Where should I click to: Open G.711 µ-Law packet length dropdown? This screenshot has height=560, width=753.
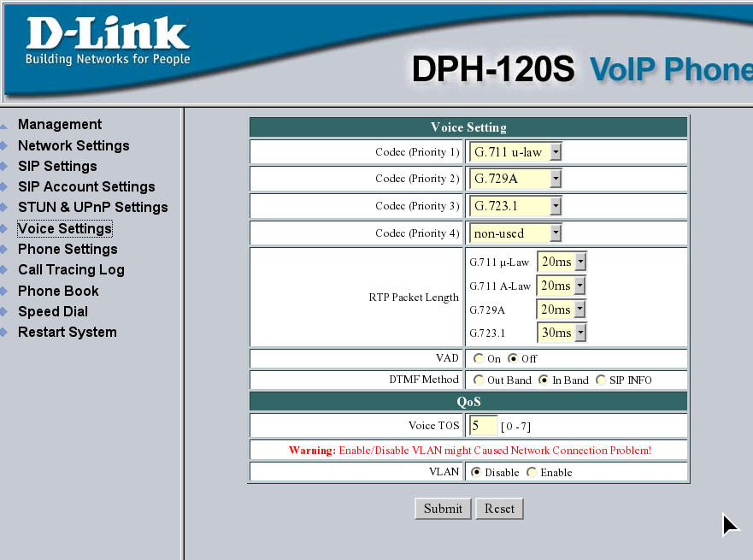[x=562, y=262]
